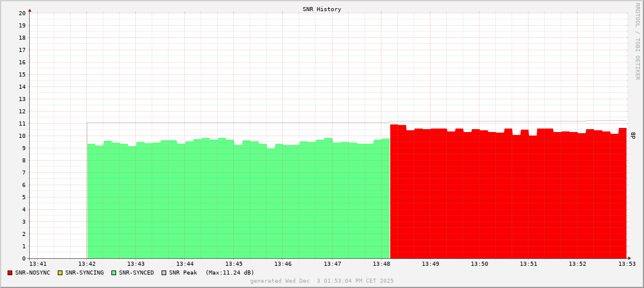Click the SNR History chart title

[x=322, y=9]
